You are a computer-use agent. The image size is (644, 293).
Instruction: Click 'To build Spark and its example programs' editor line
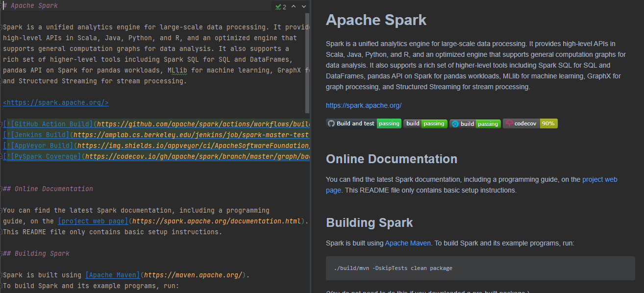pos(91,286)
